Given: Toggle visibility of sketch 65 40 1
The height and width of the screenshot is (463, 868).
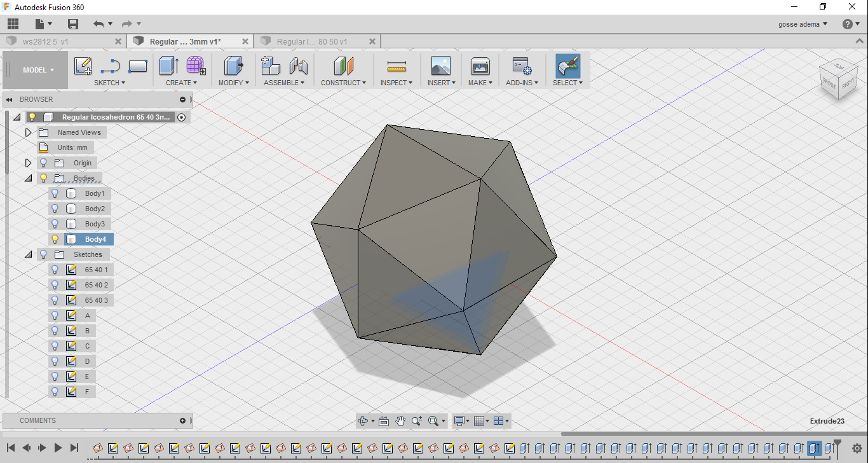Looking at the screenshot, I should point(55,270).
